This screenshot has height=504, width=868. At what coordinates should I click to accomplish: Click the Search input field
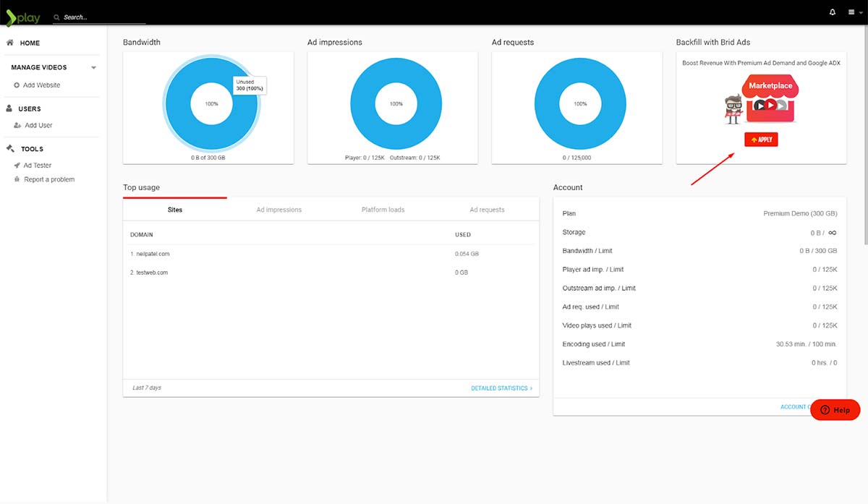click(101, 17)
